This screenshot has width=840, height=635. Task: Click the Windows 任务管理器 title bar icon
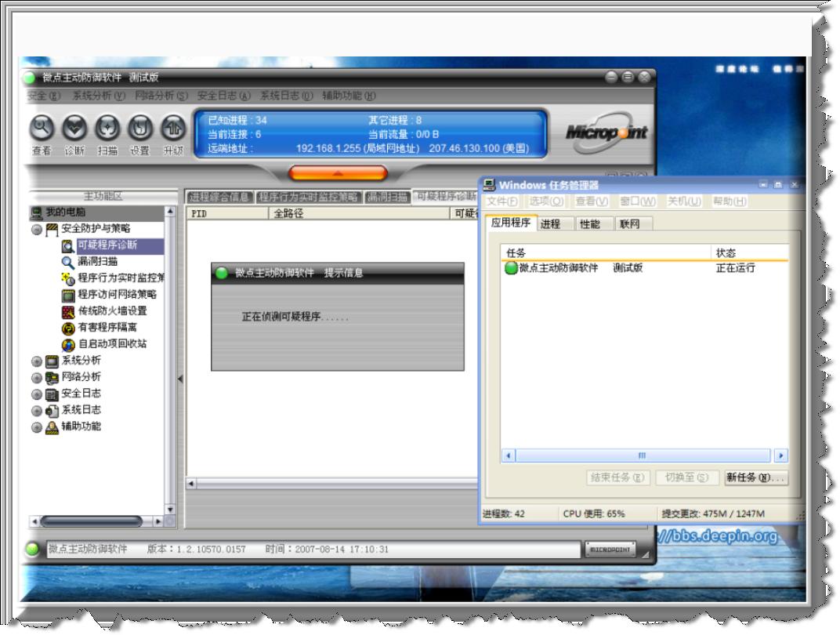click(489, 185)
